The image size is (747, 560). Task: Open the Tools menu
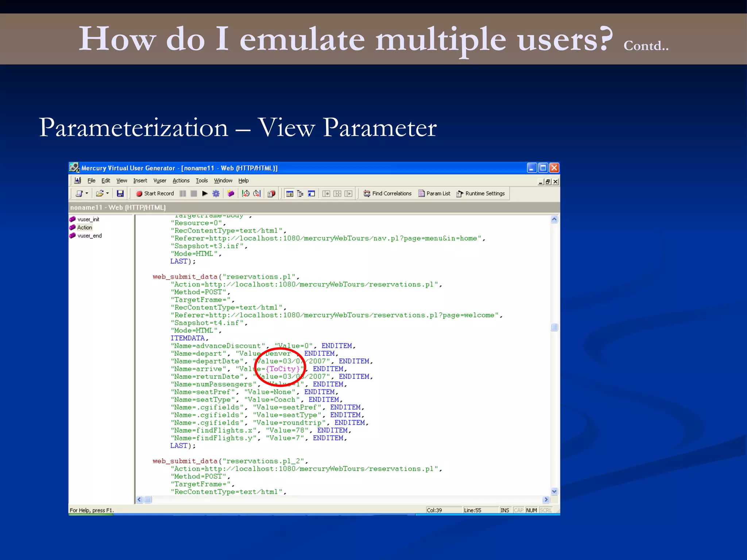point(202,180)
